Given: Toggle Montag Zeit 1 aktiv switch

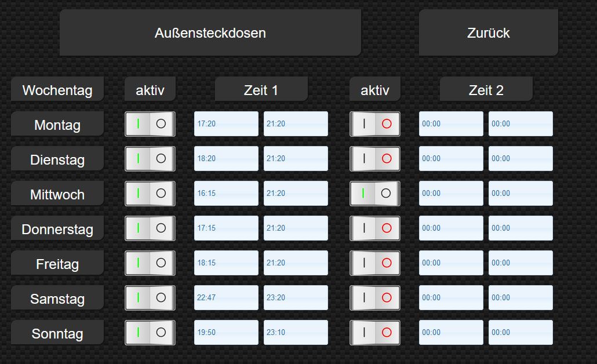Looking at the screenshot, I should (150, 124).
